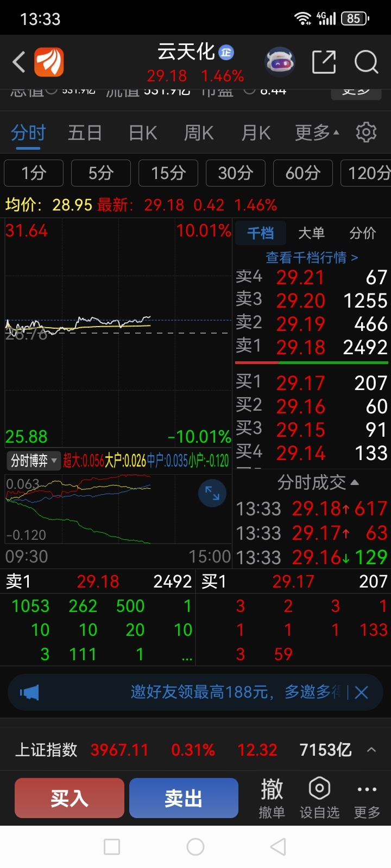Tap the back arrow icon

tap(19, 62)
